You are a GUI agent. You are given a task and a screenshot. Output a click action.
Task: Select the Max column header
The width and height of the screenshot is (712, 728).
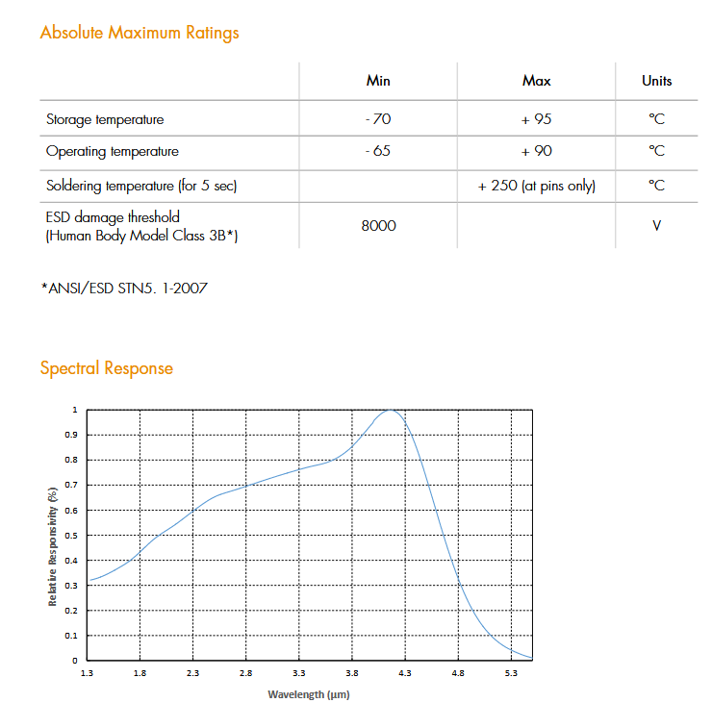tap(536, 81)
